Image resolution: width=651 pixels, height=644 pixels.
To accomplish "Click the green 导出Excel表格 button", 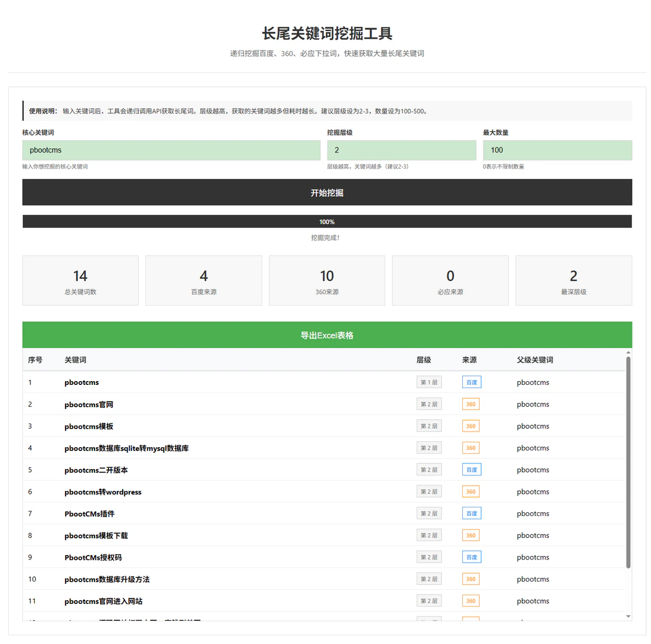I will pos(327,335).
